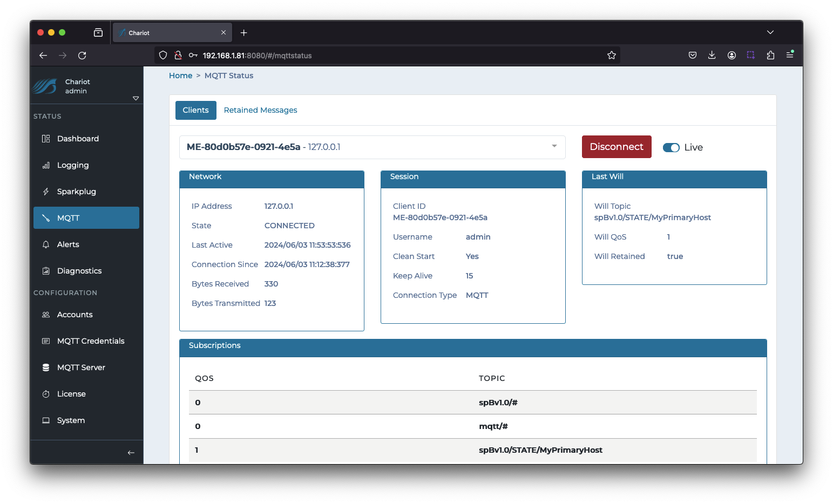Image resolution: width=833 pixels, height=504 pixels.
Task: Go to Accounts configuration
Action: tap(86, 315)
